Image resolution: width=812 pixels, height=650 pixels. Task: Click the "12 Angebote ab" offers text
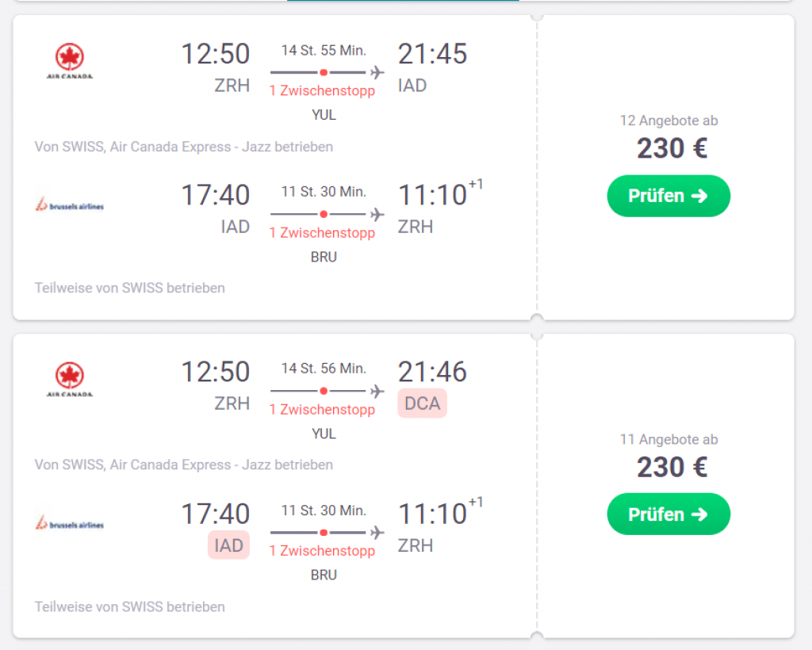pos(668,121)
